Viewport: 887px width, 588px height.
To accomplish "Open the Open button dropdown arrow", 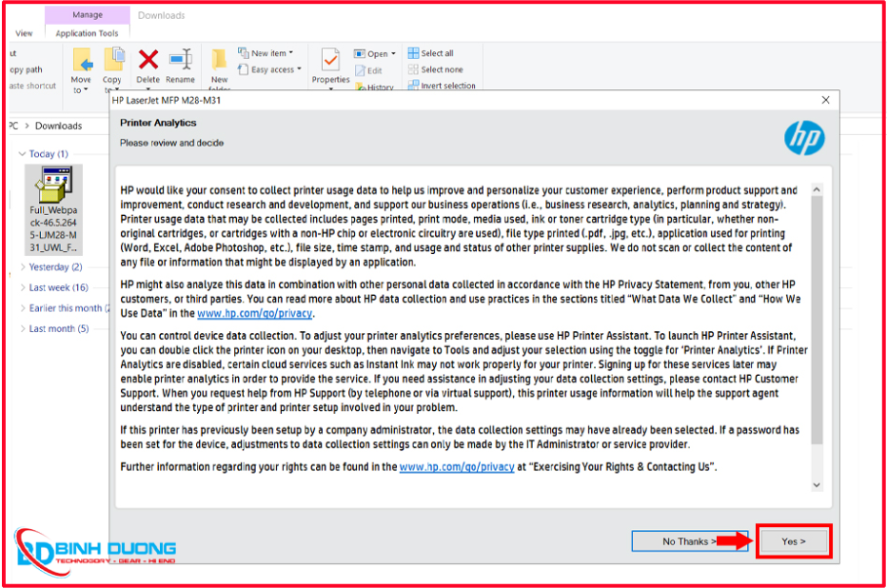I will 393,53.
